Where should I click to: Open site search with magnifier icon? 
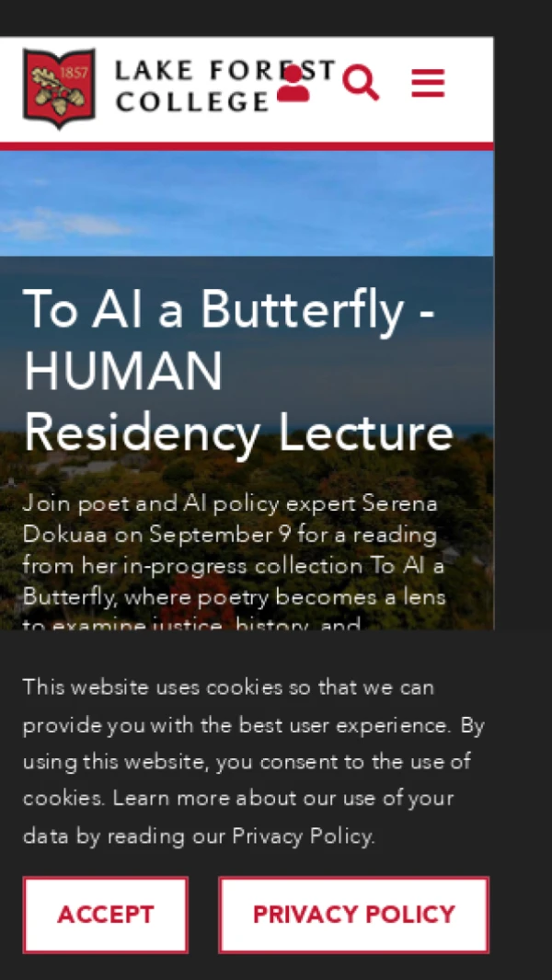[x=361, y=84]
